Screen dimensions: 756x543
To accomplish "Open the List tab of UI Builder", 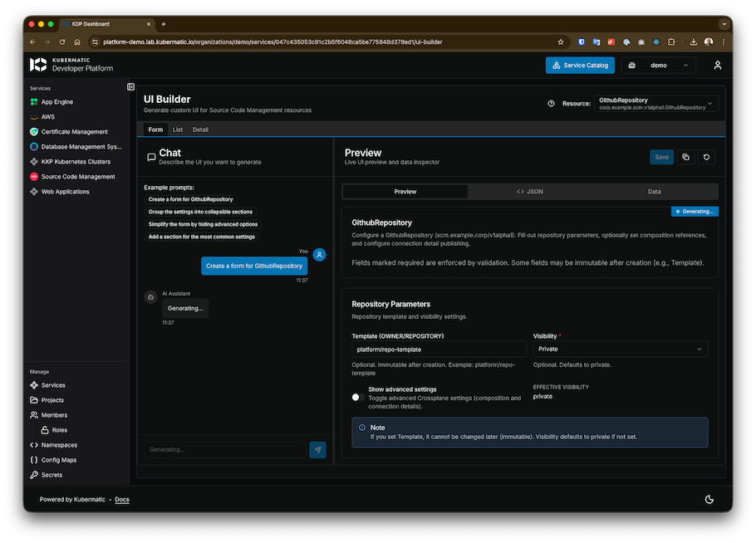I will (178, 130).
